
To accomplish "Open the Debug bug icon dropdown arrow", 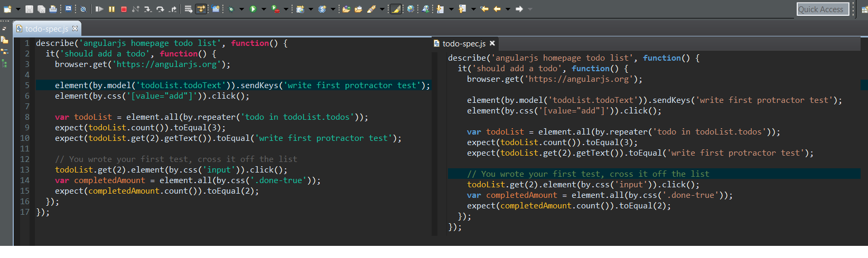I will 241,9.
